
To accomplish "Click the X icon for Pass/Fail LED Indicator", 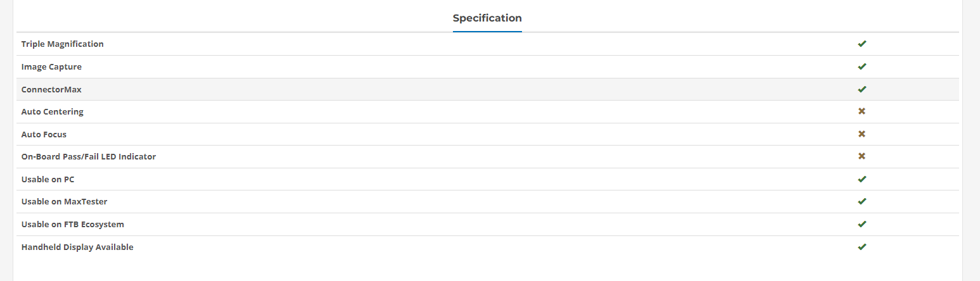I will [862, 156].
